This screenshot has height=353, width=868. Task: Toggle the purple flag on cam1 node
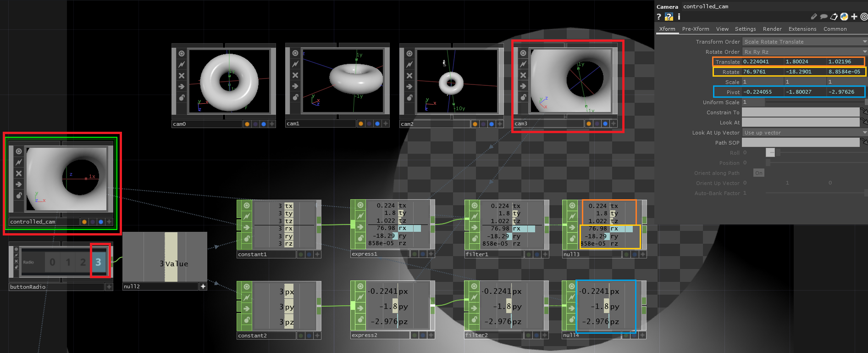coord(369,123)
